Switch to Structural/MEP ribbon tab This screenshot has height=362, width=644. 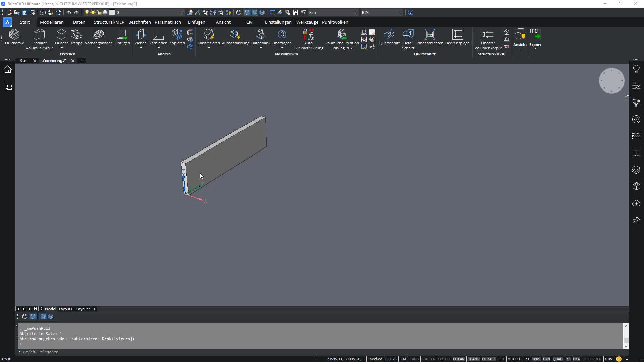pos(109,22)
